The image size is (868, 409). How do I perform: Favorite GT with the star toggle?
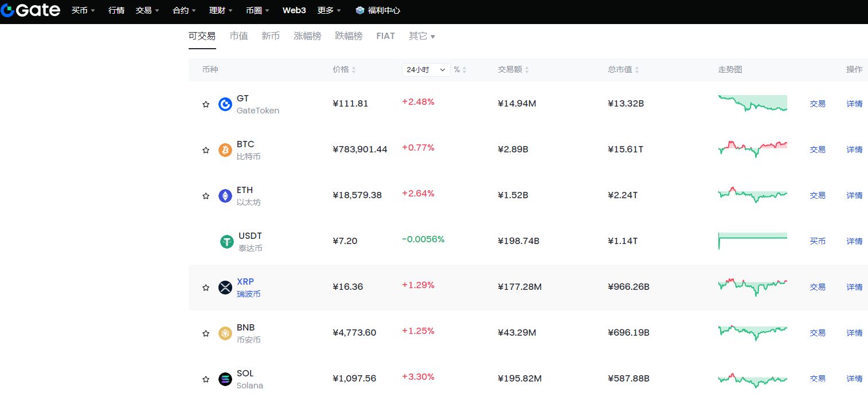click(206, 104)
